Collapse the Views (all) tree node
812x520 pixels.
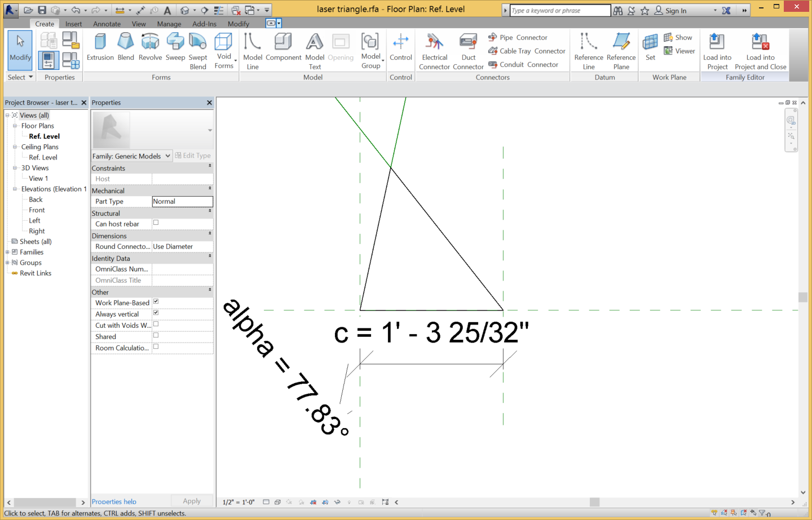[7, 115]
